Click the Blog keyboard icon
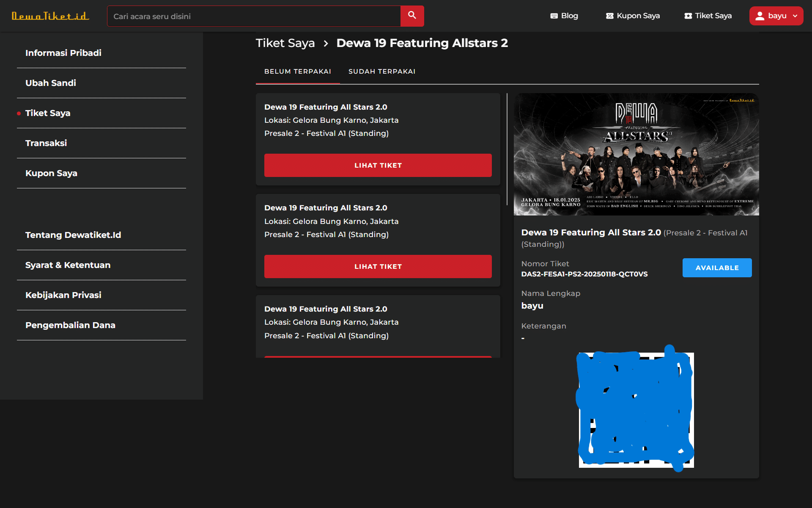The image size is (812, 508). (554, 16)
